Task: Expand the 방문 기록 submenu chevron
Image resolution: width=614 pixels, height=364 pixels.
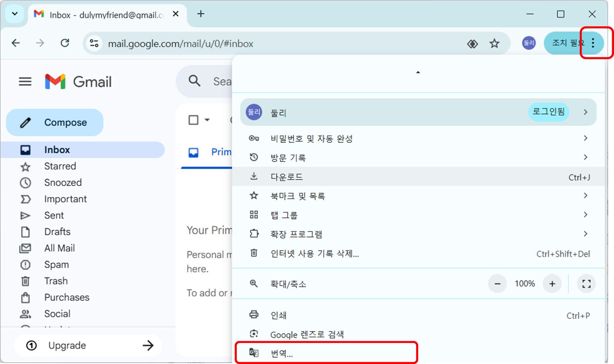Action: tap(585, 157)
